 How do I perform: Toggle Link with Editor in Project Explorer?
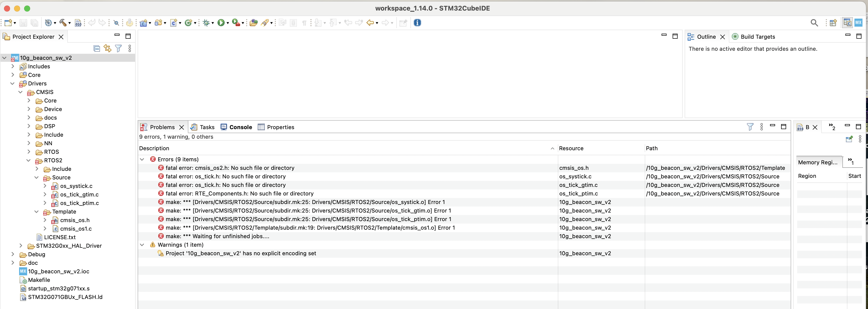(x=107, y=48)
